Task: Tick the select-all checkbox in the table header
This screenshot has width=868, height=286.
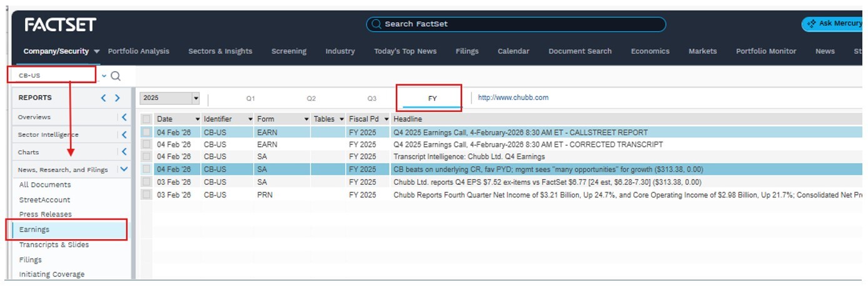Action: click(146, 119)
